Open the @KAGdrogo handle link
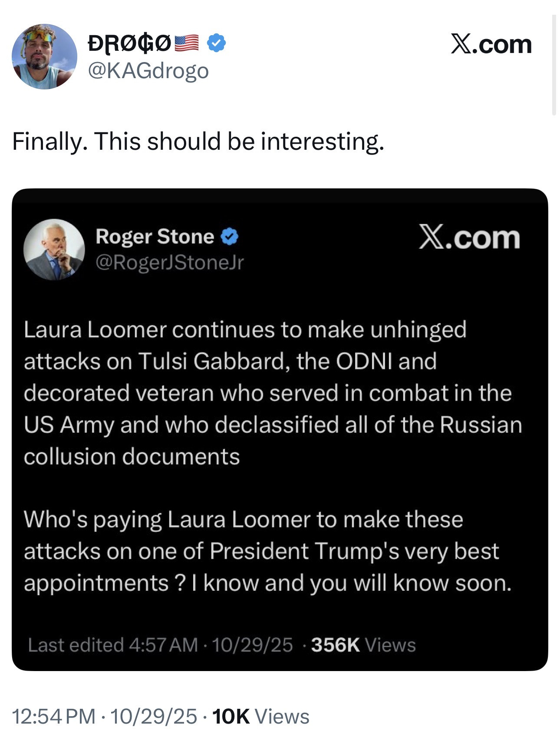Image resolution: width=560 pixels, height=734 pixels. click(x=148, y=71)
